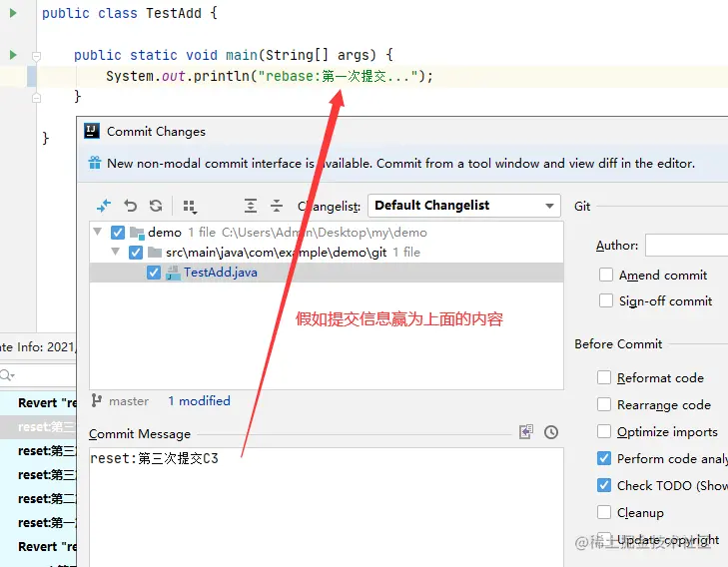Click the Author input field

coord(686,245)
